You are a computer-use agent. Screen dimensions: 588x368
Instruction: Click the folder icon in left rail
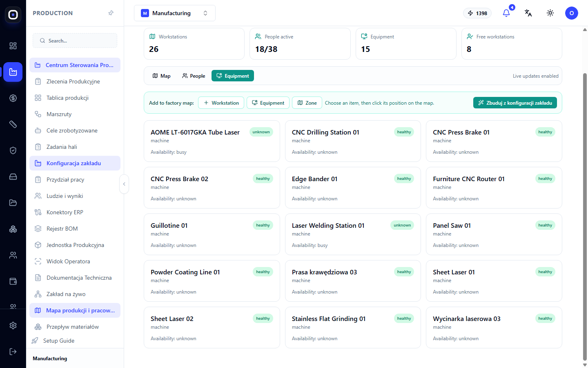pyautogui.click(x=13, y=203)
